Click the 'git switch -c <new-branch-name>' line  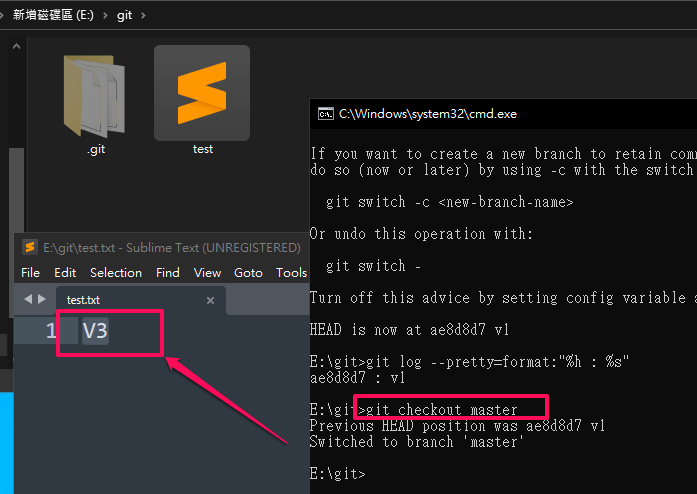449,202
